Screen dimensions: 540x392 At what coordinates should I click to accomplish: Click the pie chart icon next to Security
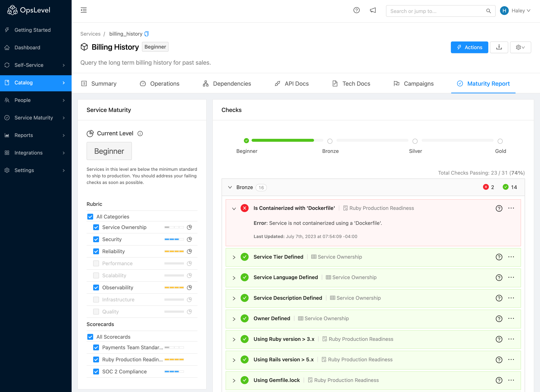pyautogui.click(x=189, y=239)
